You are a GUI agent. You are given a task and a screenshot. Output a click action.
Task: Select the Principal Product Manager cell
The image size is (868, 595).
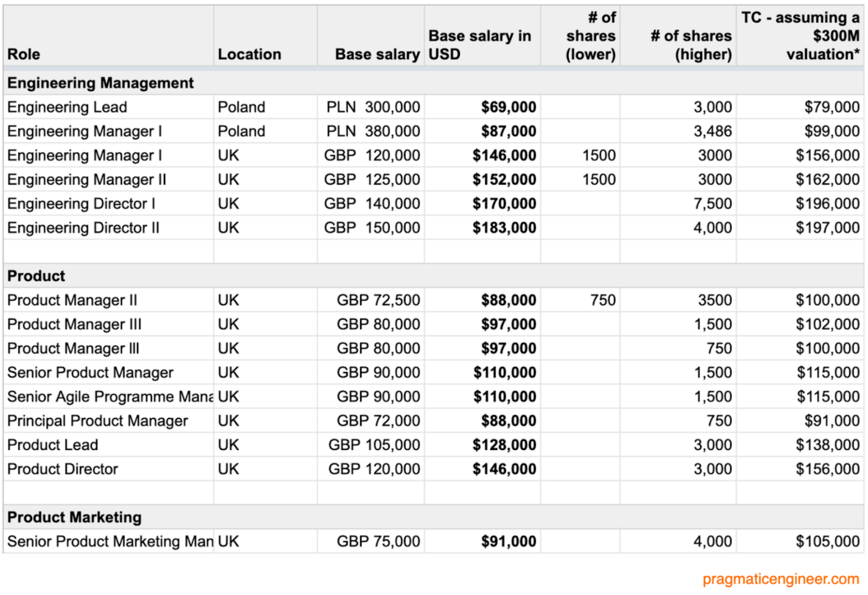[x=98, y=421]
